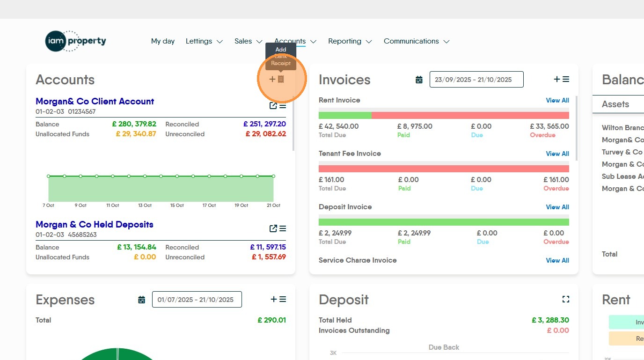Click the unreconciled value £ 1, 557.69
Viewport: 644px width, 360px height.
269,257
